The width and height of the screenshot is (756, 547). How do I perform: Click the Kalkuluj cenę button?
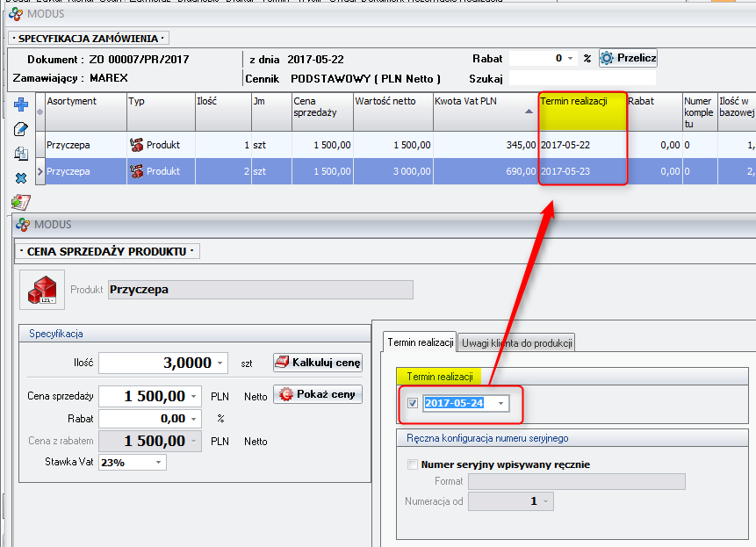pos(318,363)
